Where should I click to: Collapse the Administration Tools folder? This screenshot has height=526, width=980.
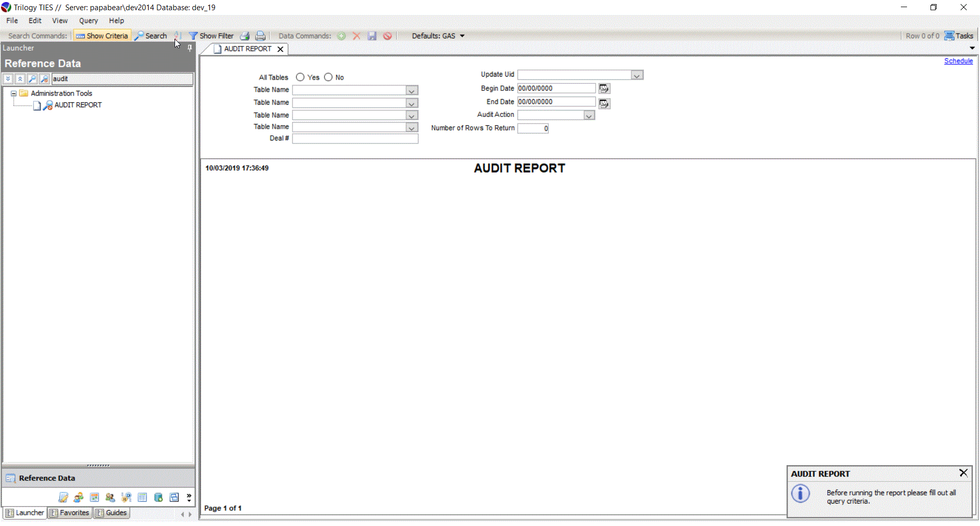(14, 93)
